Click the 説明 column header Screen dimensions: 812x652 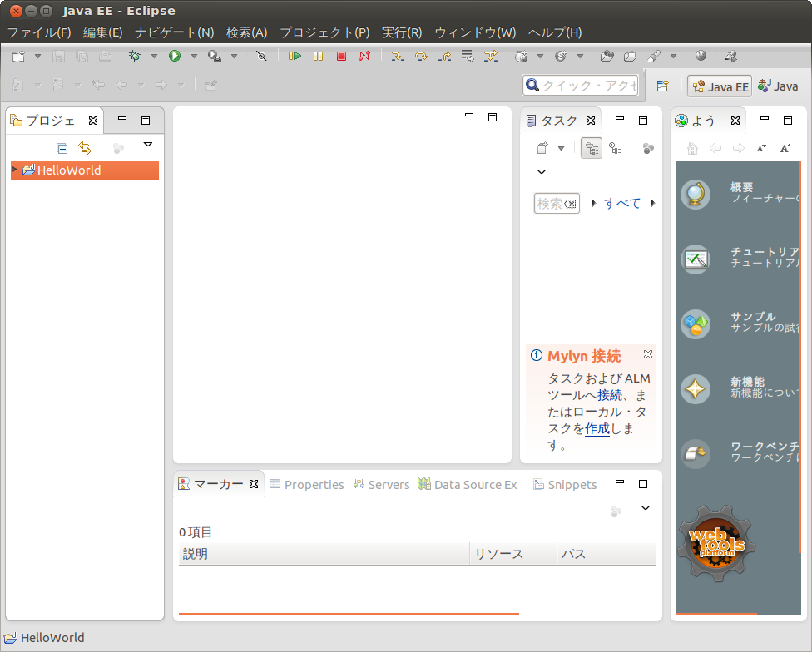pyautogui.click(x=324, y=554)
